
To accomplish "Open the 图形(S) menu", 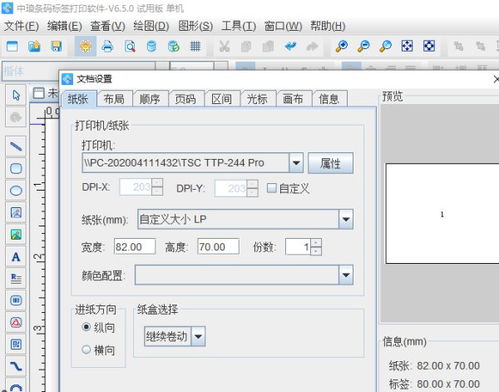I will (195, 26).
